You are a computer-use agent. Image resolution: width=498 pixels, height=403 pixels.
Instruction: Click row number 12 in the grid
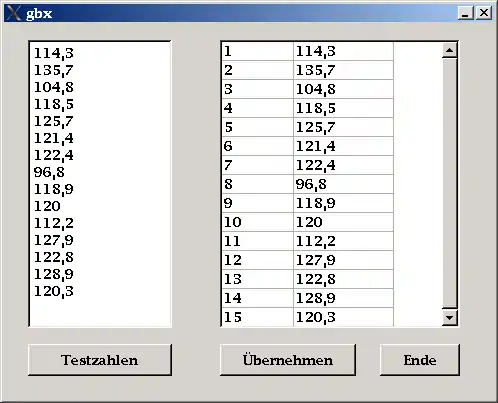click(257, 260)
